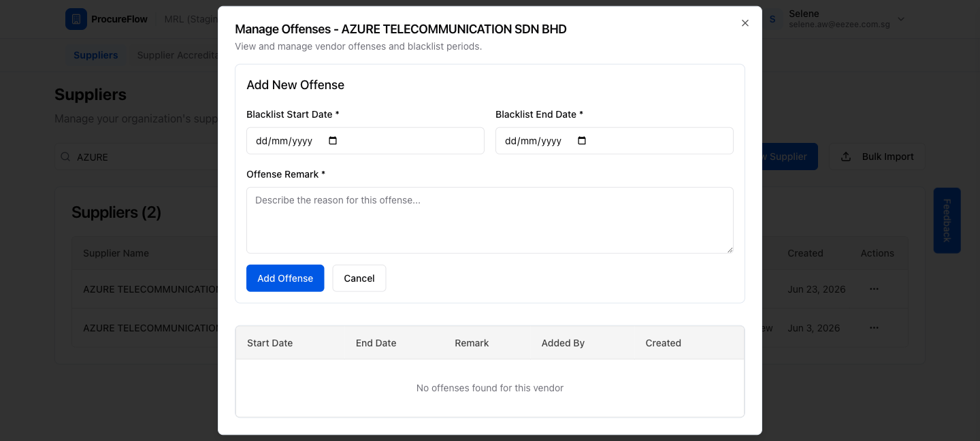Image resolution: width=980 pixels, height=441 pixels.
Task: Close the Manage Offenses dialog
Action: tap(745, 23)
